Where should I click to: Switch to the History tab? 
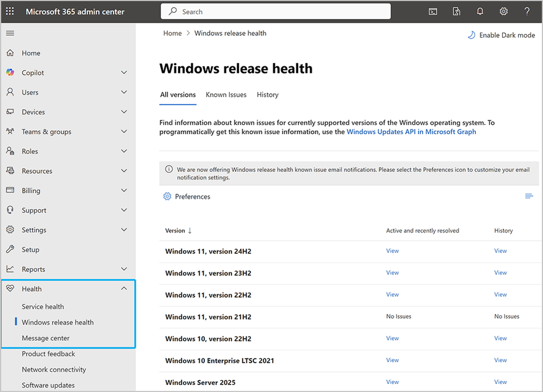[267, 95]
